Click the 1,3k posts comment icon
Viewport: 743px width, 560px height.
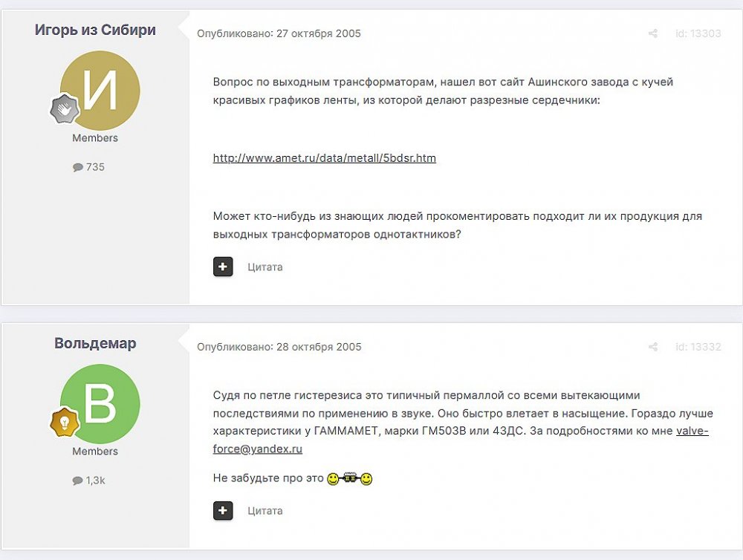tap(77, 481)
